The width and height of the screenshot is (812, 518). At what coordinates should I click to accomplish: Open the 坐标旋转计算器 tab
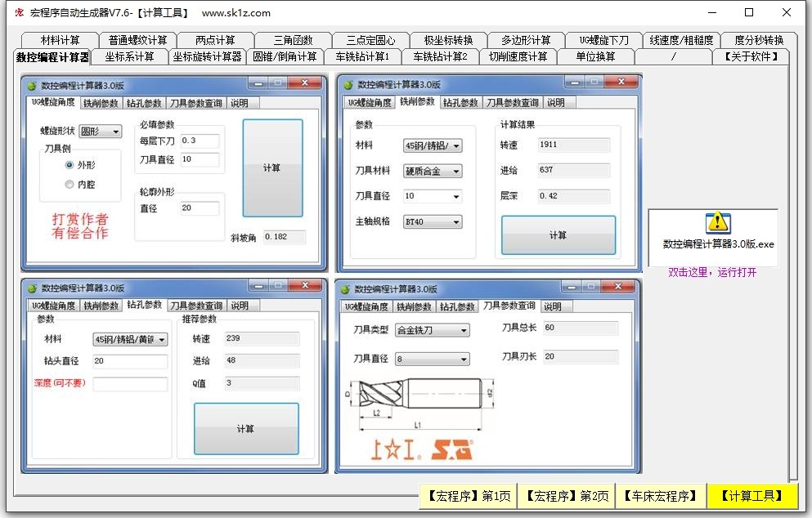(x=207, y=56)
